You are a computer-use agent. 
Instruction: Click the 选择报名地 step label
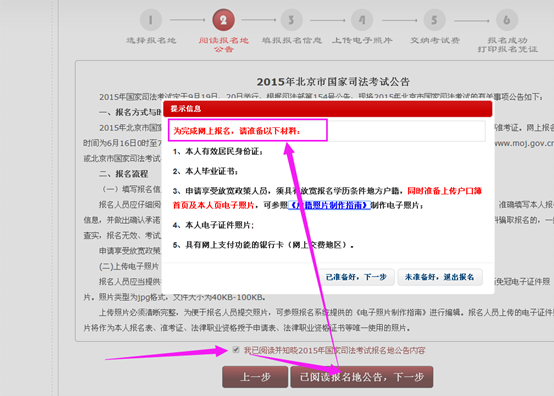click(151, 40)
